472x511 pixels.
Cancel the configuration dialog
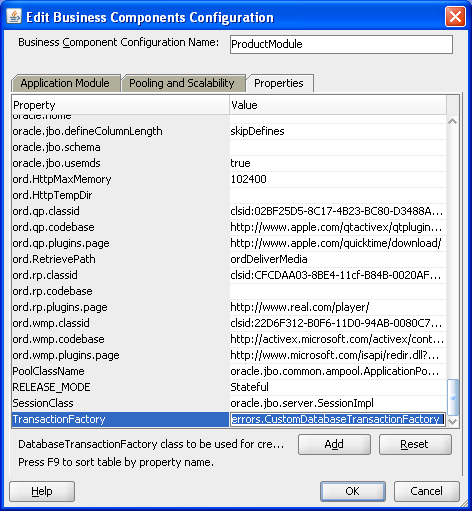(427, 491)
